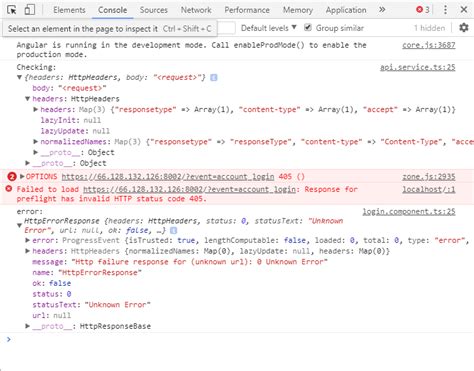Select the statusText: "Unknown Error" line

[x=91, y=305]
